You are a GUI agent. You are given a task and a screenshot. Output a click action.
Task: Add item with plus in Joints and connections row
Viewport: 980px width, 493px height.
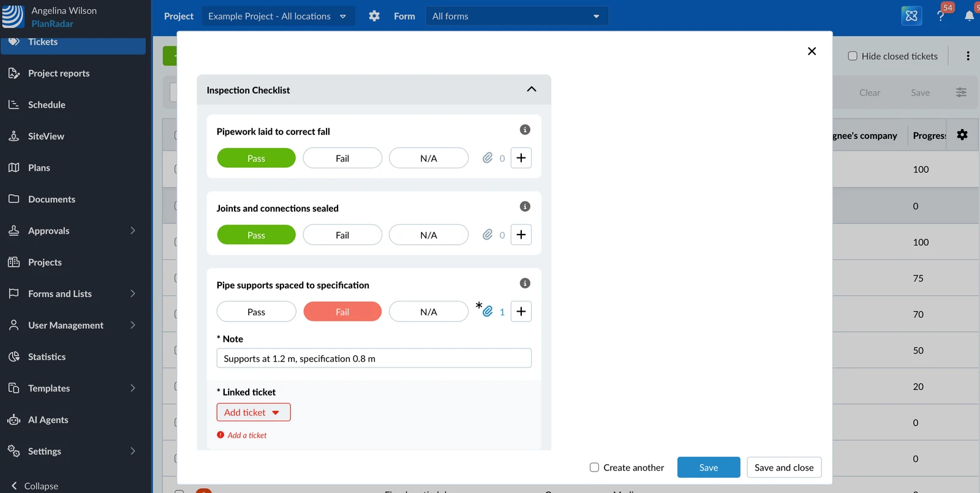coord(521,235)
